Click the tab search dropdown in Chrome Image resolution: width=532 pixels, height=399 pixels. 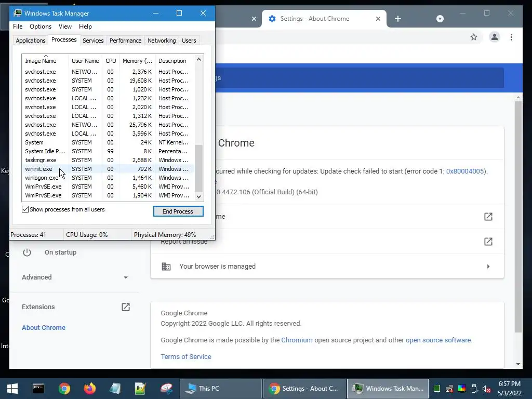440,19
